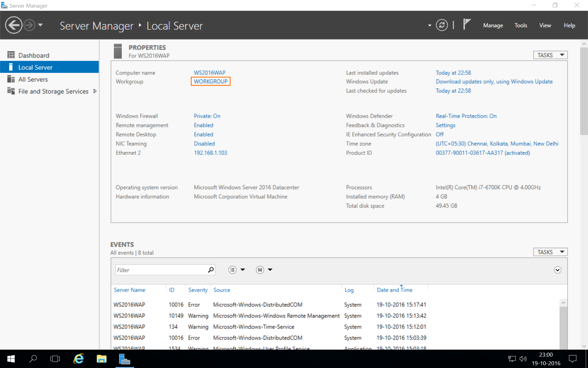Click the events list scrollbar up arrow
This screenshot has width=588, height=368.
563,303
